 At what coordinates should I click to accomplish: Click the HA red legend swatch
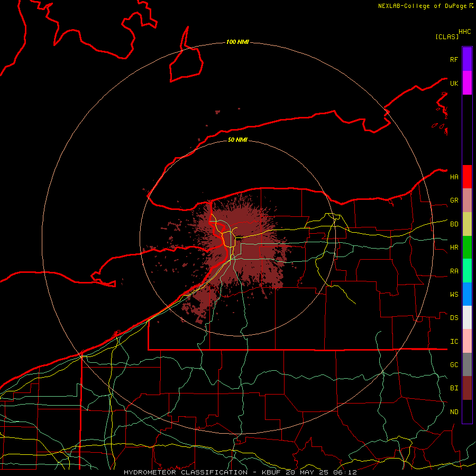tap(467, 177)
